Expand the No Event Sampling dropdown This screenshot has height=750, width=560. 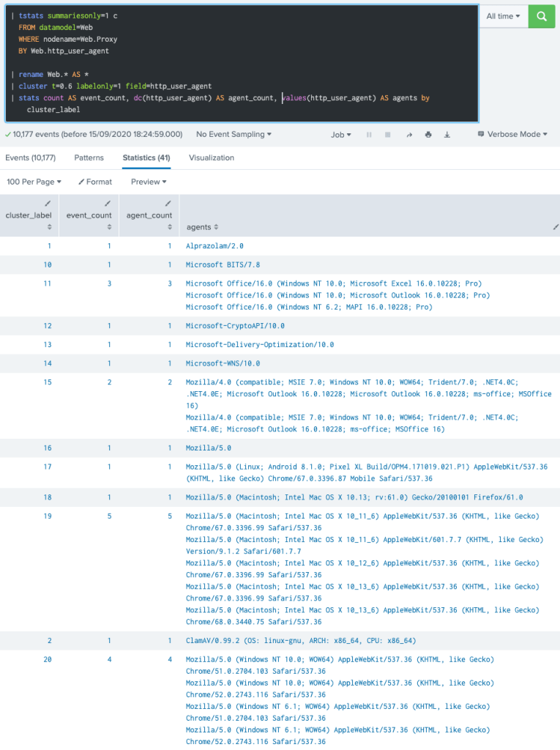[234, 135]
